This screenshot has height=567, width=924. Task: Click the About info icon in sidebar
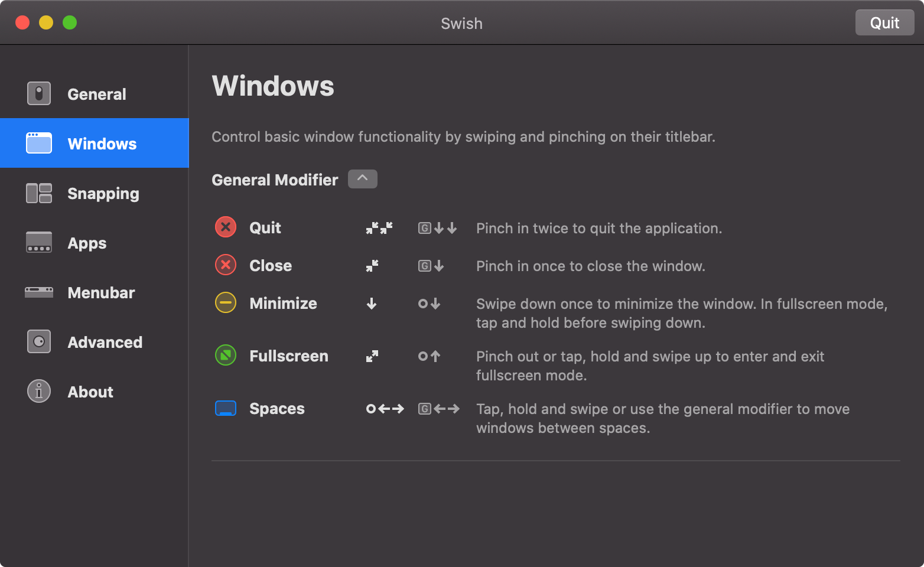[39, 391]
